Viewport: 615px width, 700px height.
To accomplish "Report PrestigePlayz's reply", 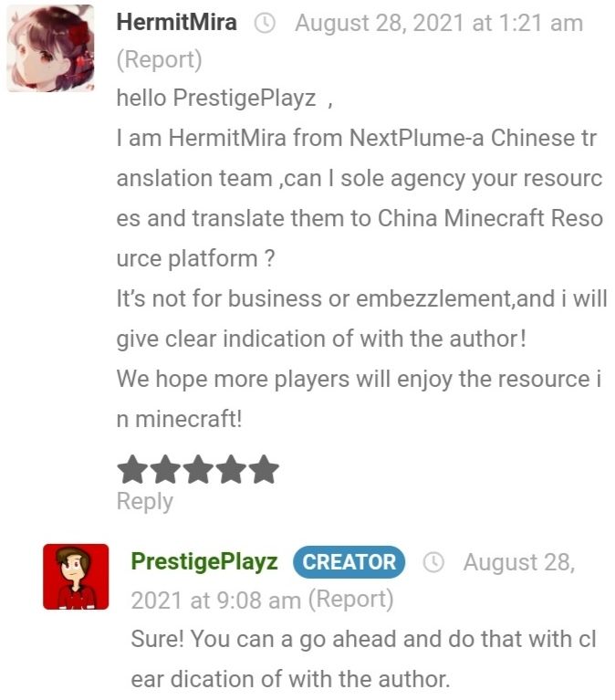I will pyautogui.click(x=351, y=600).
